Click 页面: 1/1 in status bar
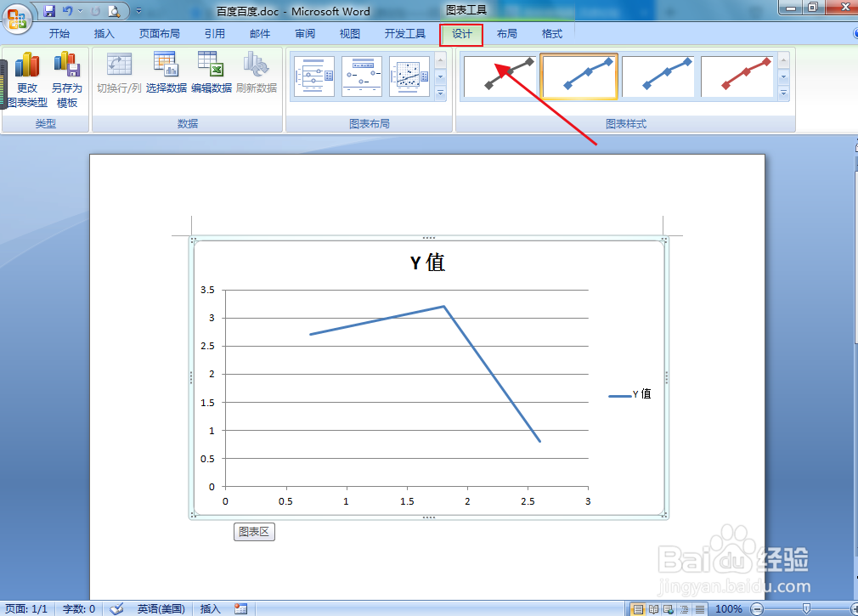This screenshot has width=858, height=616. point(26,609)
